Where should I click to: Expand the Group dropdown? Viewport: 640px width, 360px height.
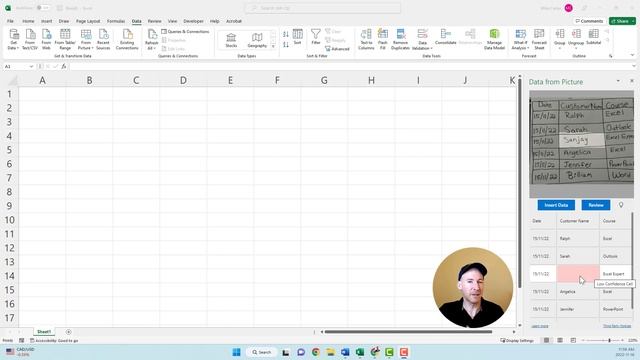[x=560, y=48]
